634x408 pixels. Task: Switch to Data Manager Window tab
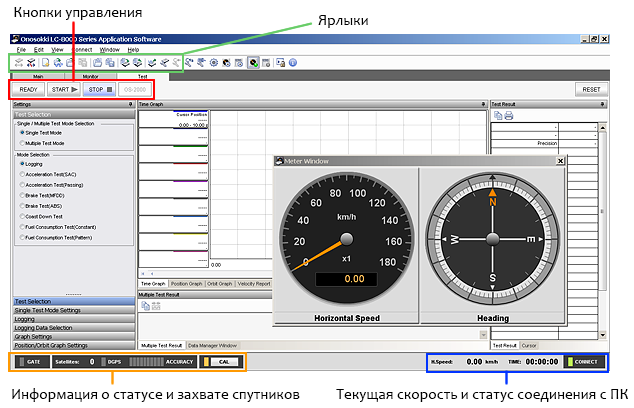(212, 345)
